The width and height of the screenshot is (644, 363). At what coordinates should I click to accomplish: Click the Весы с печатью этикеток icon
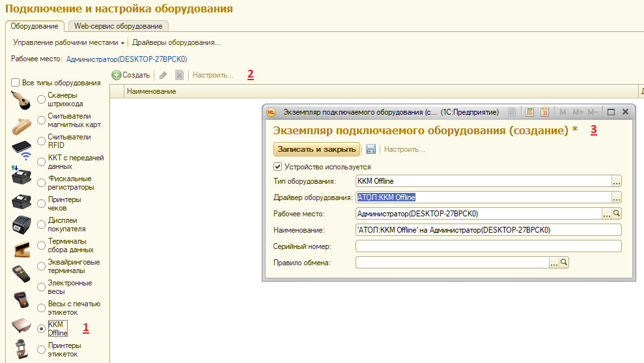coord(21,349)
